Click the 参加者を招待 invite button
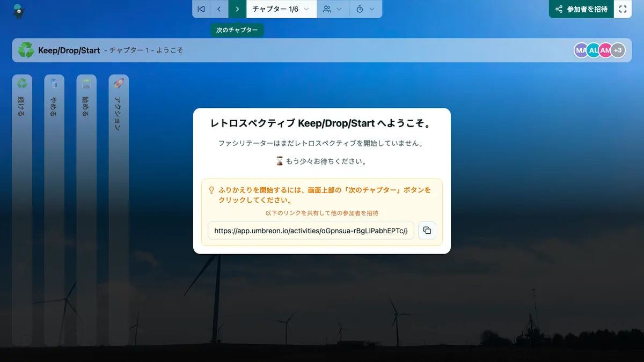The width and height of the screenshot is (644, 362). tap(581, 9)
